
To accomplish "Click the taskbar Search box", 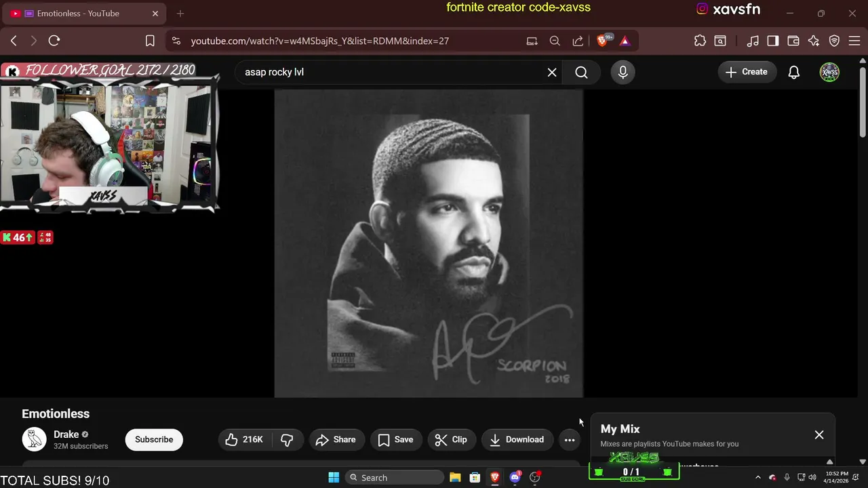I will (394, 477).
